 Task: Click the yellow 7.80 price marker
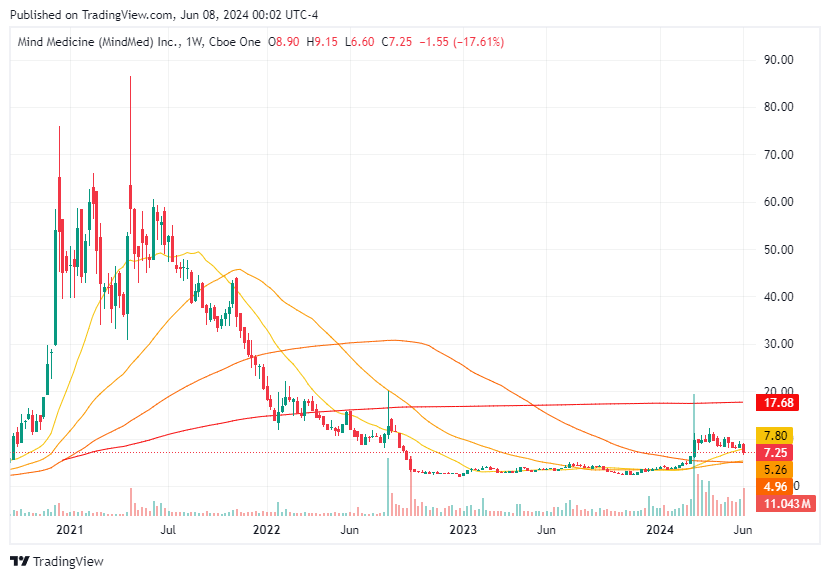click(775, 435)
